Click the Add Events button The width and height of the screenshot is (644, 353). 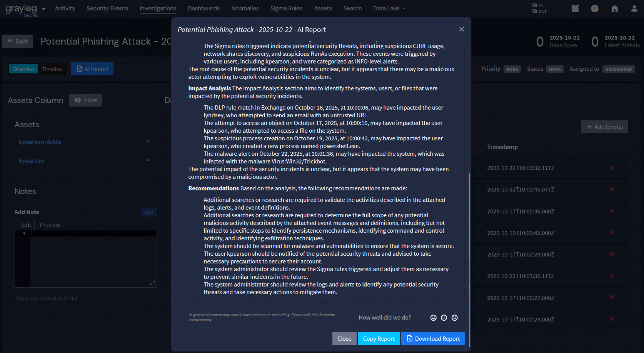(x=604, y=127)
